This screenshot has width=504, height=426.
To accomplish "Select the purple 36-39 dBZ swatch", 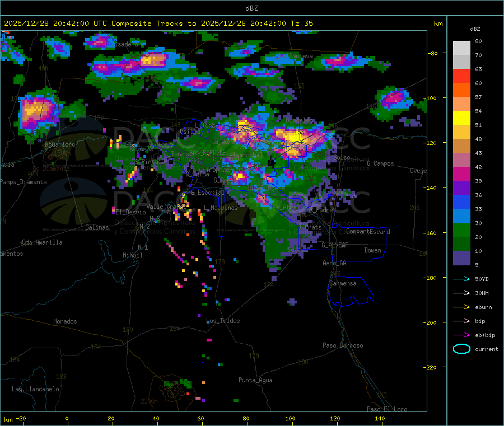I will (x=461, y=188).
